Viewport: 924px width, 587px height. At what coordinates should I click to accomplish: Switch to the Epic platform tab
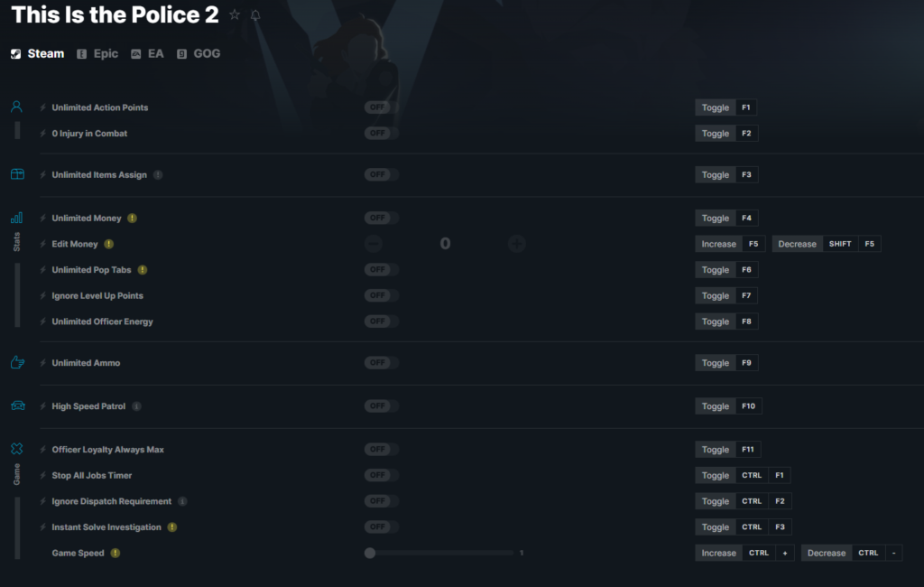pyautogui.click(x=97, y=53)
